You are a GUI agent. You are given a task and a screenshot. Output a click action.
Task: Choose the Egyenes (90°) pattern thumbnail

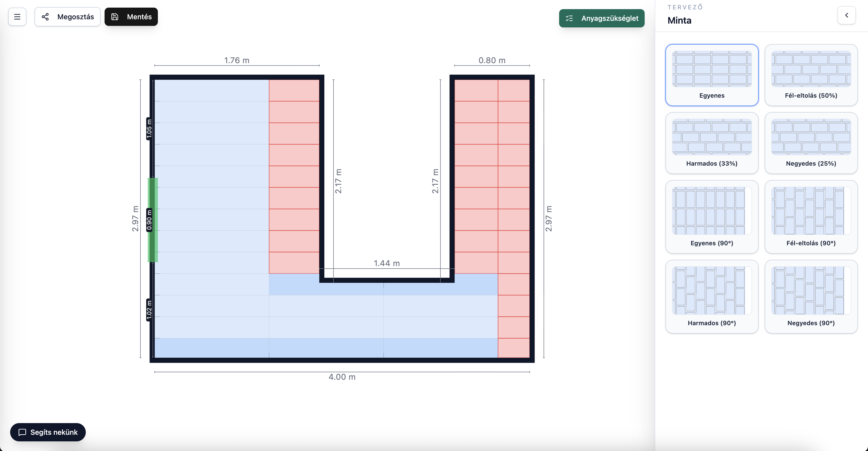click(x=712, y=211)
